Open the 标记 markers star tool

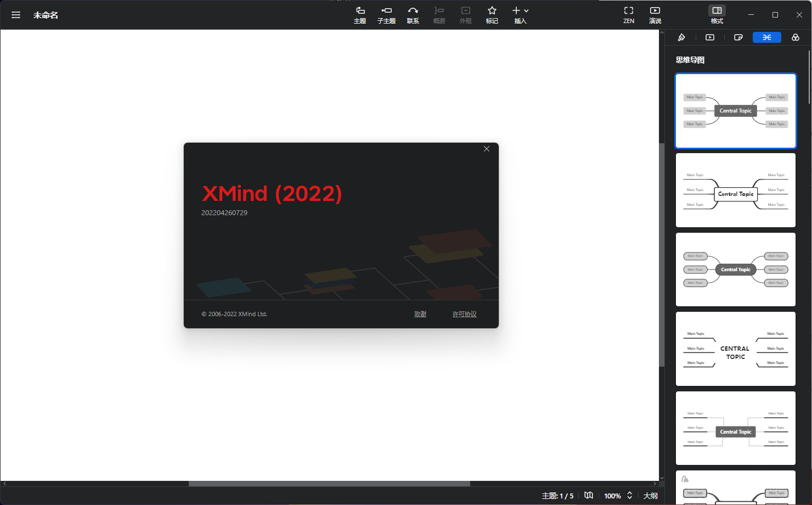tap(492, 15)
